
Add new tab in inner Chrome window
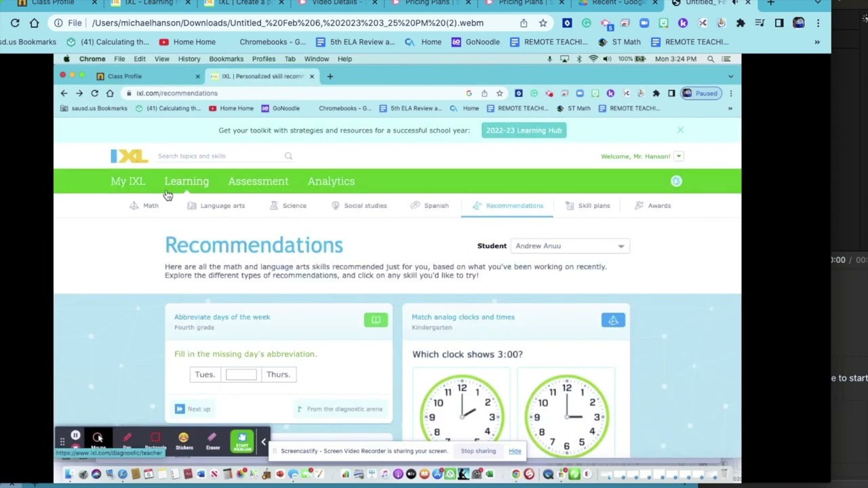click(x=330, y=76)
